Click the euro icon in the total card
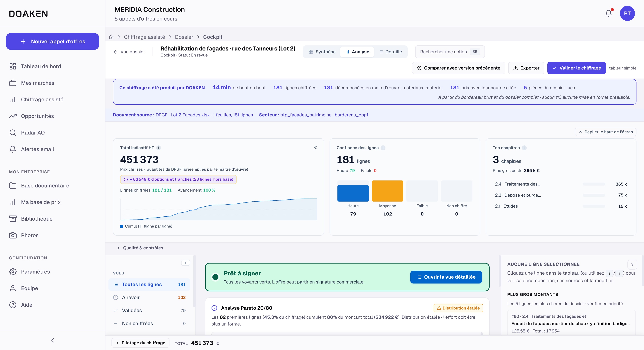This screenshot has height=350, width=644. 315,148
